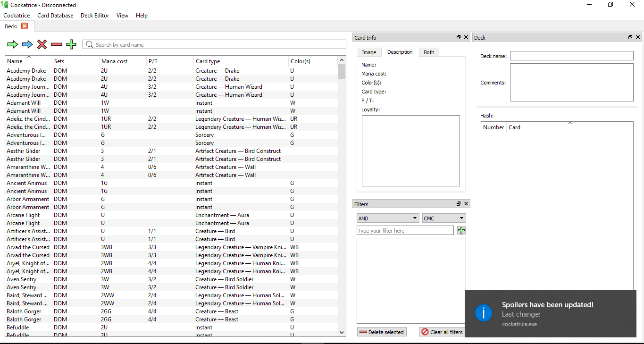Close the Filters panel

point(466,203)
